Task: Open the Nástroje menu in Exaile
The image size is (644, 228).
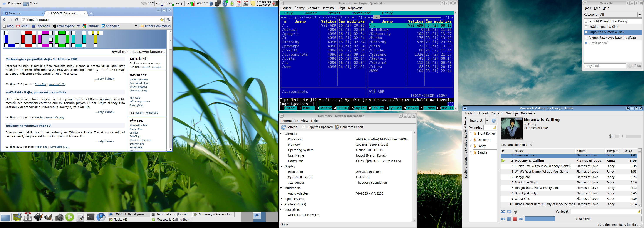Action: click(512, 114)
